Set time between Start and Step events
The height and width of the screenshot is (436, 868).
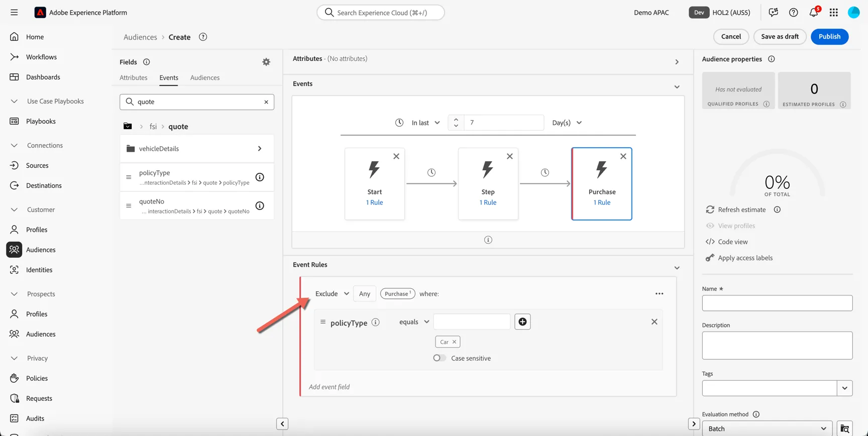(x=431, y=172)
